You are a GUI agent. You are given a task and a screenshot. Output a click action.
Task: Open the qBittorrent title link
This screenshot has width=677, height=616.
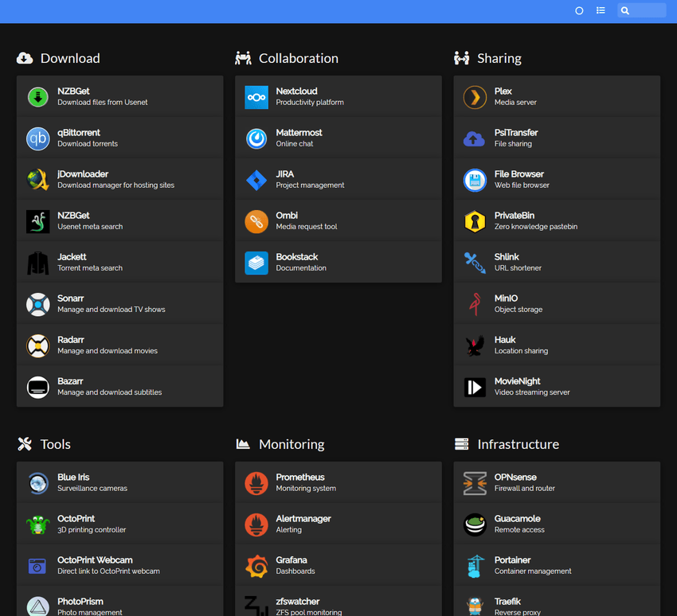79,132
